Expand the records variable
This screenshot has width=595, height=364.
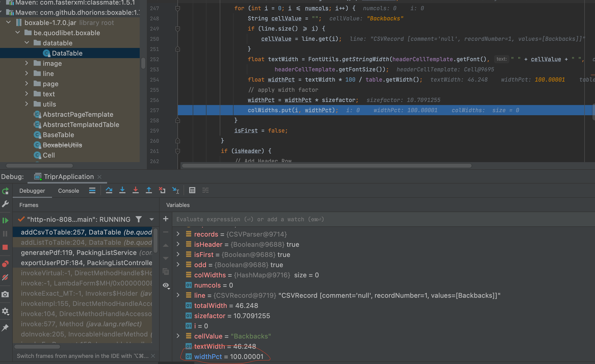click(178, 234)
